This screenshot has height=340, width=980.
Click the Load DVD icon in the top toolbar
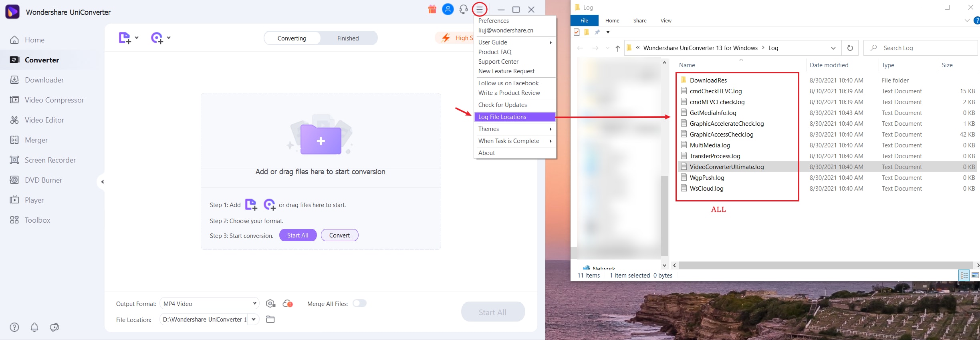(x=157, y=38)
